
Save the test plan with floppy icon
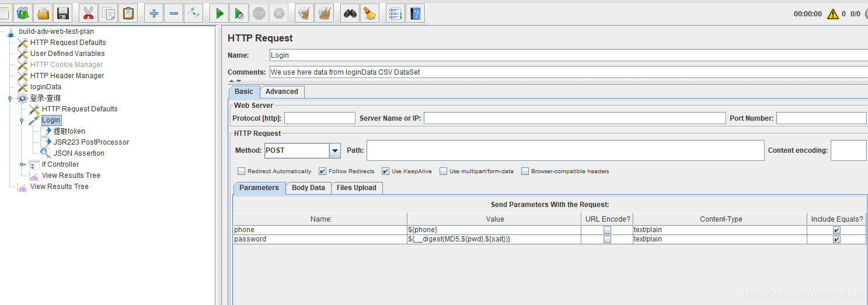coord(62,13)
